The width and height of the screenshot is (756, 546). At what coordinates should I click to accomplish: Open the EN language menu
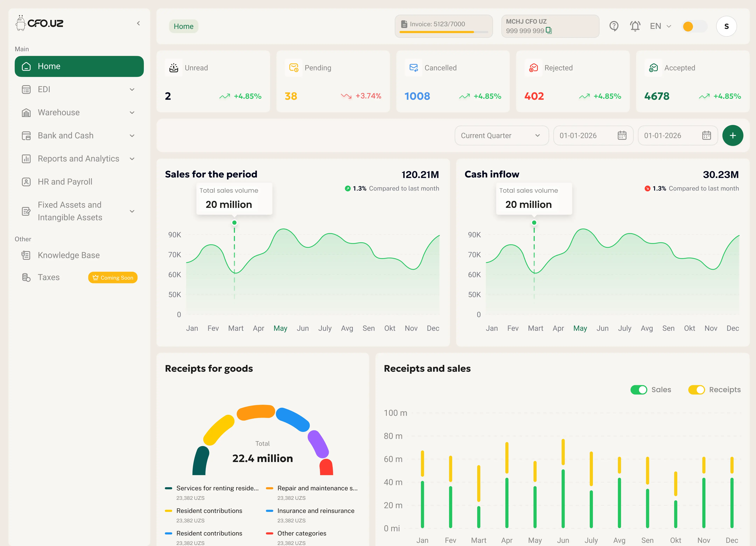point(660,26)
